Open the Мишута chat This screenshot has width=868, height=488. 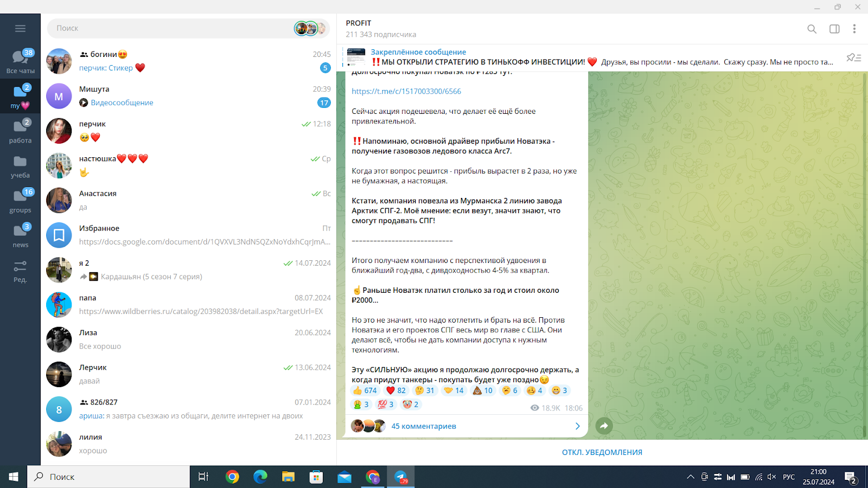tap(189, 96)
